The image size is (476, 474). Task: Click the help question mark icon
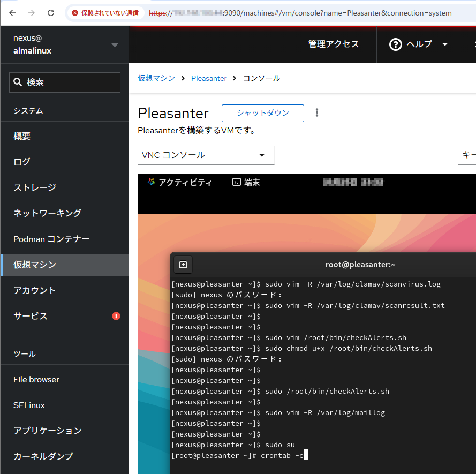click(396, 44)
